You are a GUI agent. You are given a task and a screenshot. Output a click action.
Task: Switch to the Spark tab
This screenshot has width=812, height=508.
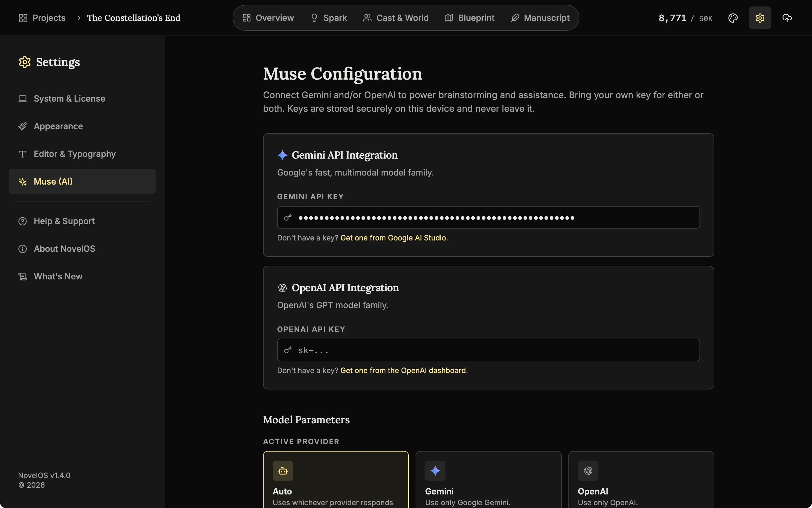coord(329,18)
